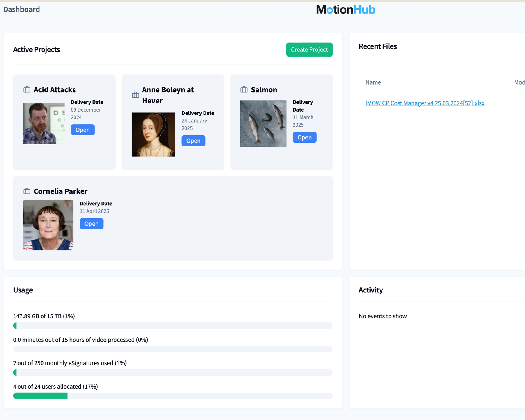Click the '0.0 minutes out of 15 hours' text
The image size is (525, 420).
(x=80, y=340)
